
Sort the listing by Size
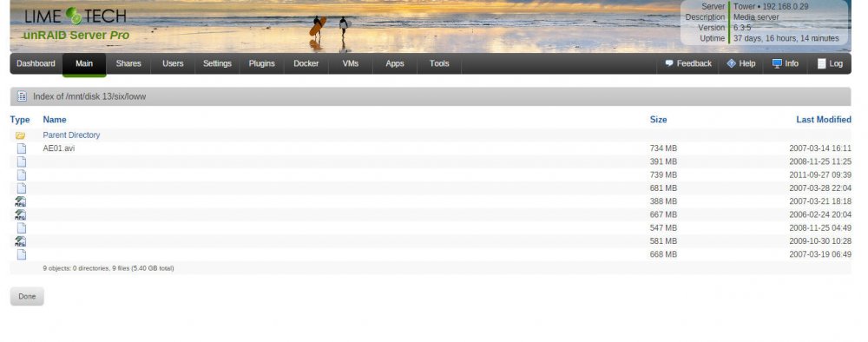tap(658, 120)
